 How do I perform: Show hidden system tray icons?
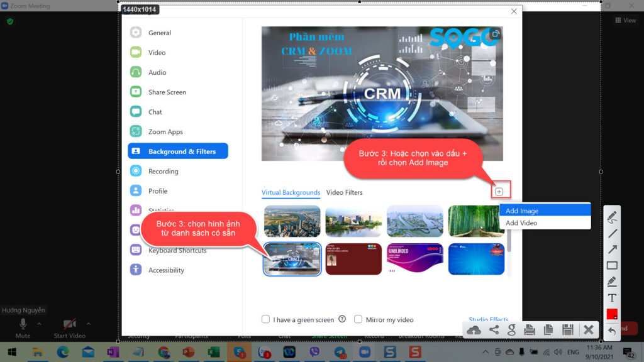tap(485, 351)
